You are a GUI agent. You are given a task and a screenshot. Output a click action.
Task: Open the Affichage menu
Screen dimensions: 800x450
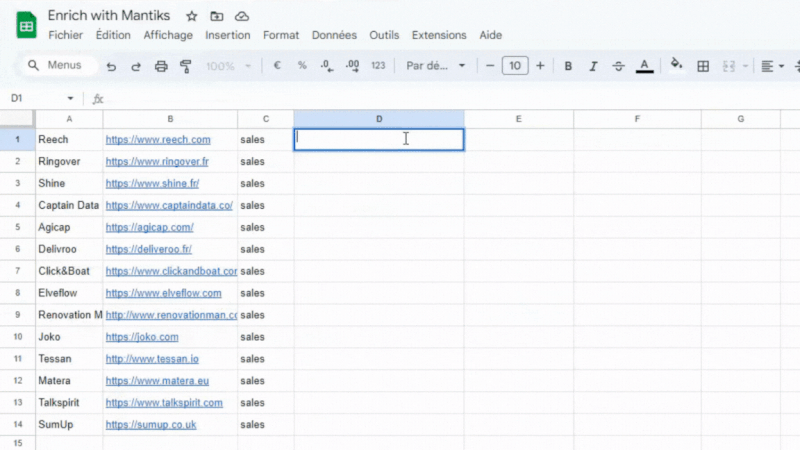click(168, 35)
